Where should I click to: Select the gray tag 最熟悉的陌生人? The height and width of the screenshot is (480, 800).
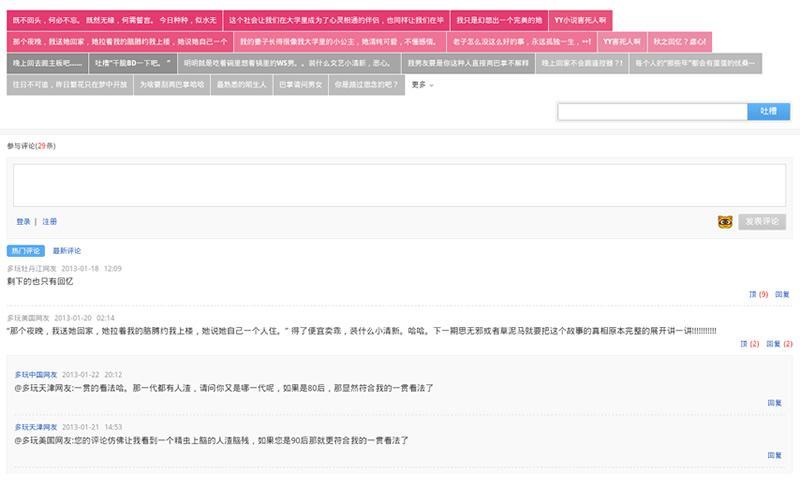(242, 85)
